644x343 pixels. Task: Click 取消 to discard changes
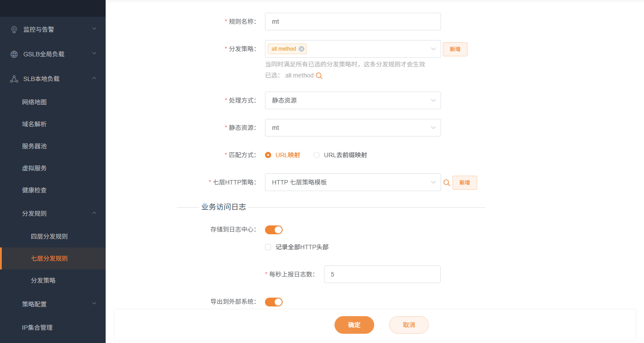tap(408, 325)
